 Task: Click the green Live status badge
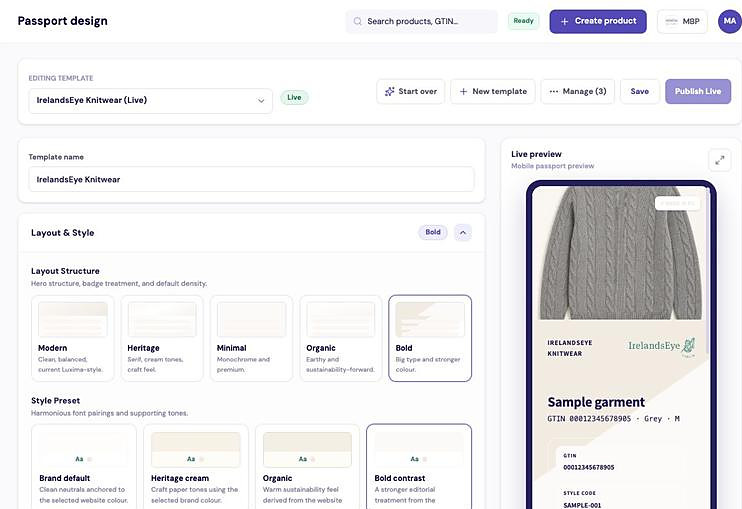click(x=294, y=97)
